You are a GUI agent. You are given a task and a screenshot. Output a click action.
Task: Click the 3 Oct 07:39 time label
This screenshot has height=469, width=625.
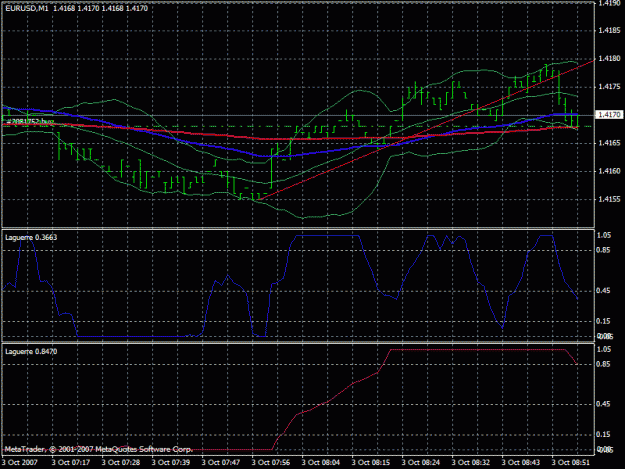(171, 463)
